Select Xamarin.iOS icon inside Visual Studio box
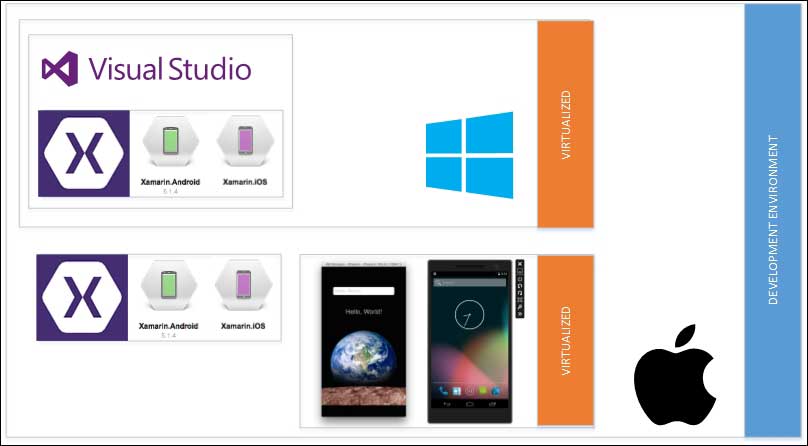The width and height of the screenshot is (808, 446). pyautogui.click(x=245, y=141)
